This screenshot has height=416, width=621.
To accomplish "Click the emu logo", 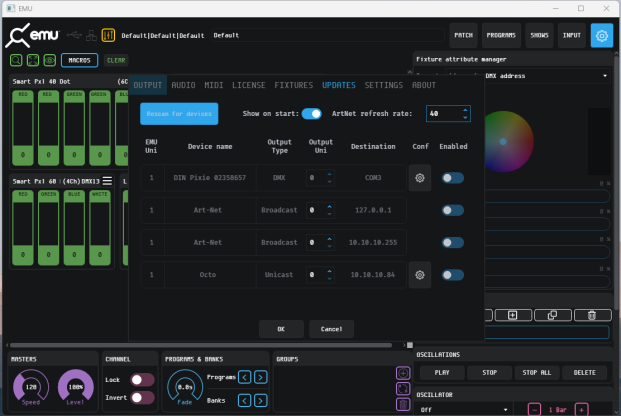I will (32, 35).
